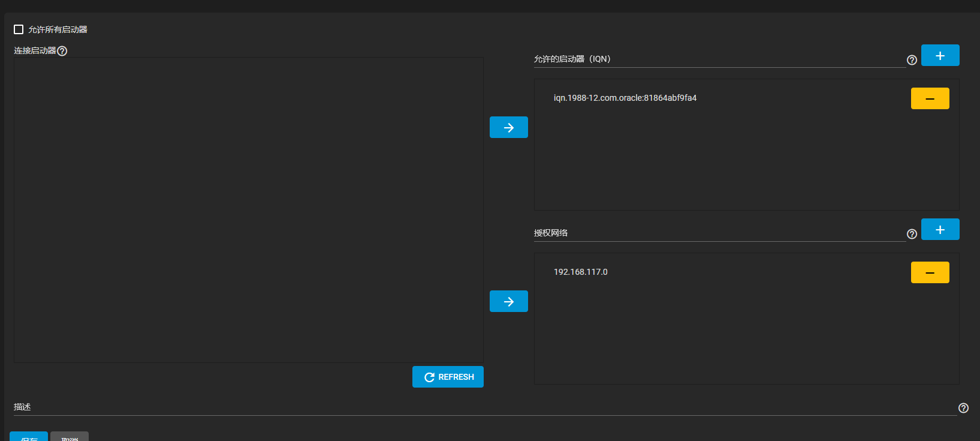The height and width of the screenshot is (441, 980).
Task: Focus the 授权网络 input field
Action: point(719,233)
